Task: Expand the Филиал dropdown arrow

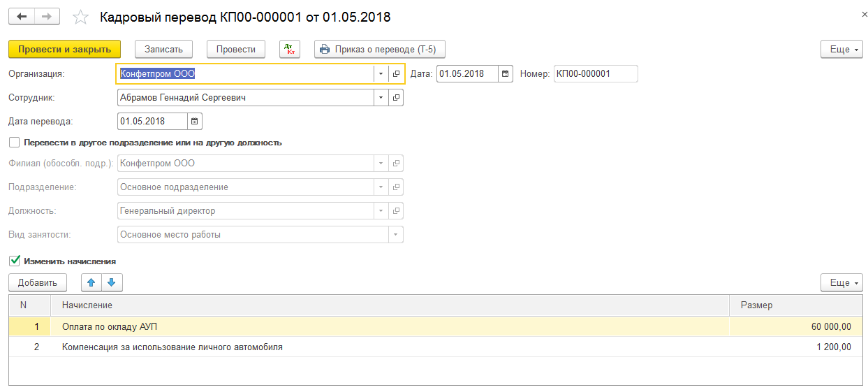Action: click(381, 164)
